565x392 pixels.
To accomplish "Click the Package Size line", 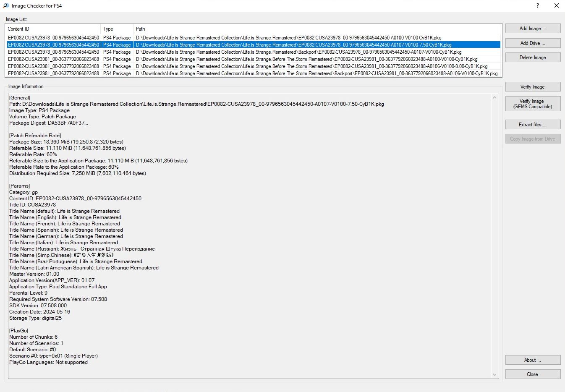I will pos(66,142).
